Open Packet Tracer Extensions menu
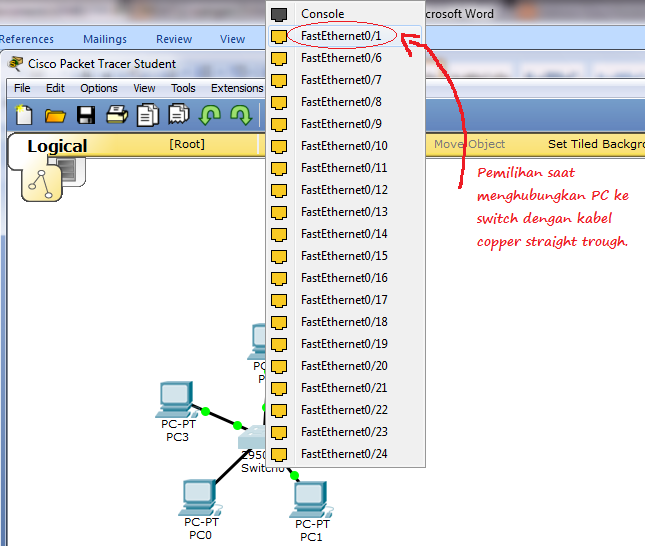Screen dimensions: 645x546 [x=237, y=88]
